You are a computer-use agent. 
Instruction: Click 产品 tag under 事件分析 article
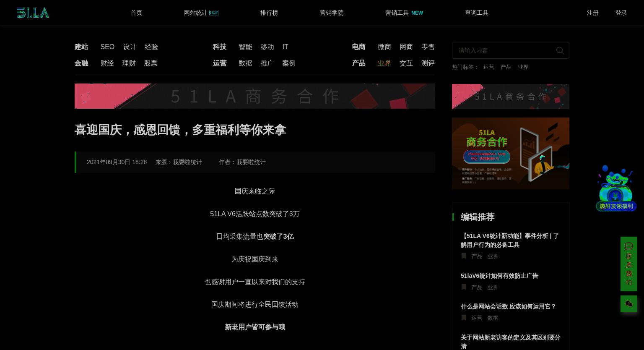(x=477, y=256)
